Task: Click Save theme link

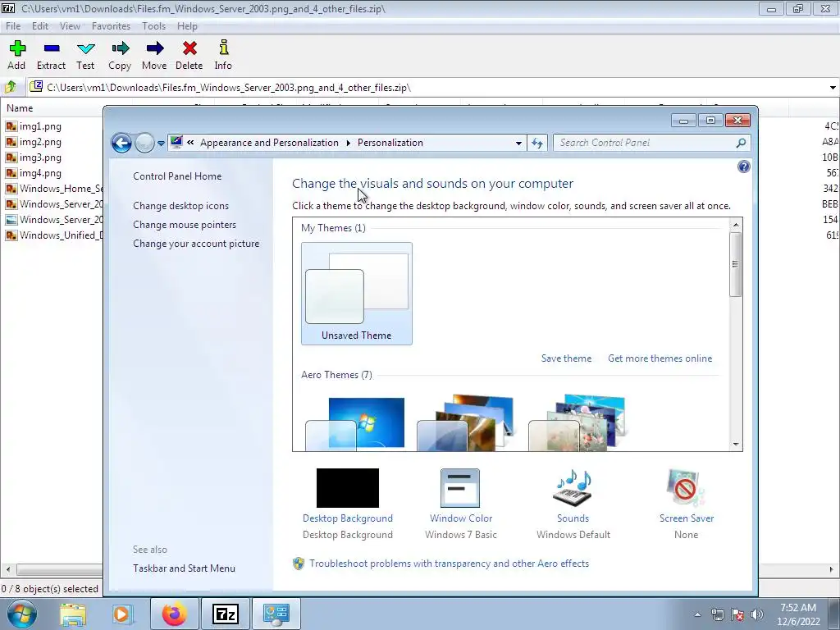Action: (566, 358)
